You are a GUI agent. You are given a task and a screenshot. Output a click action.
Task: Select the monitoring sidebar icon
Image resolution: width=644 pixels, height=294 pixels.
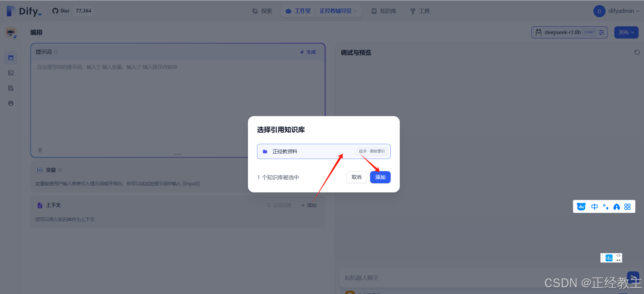[11, 103]
